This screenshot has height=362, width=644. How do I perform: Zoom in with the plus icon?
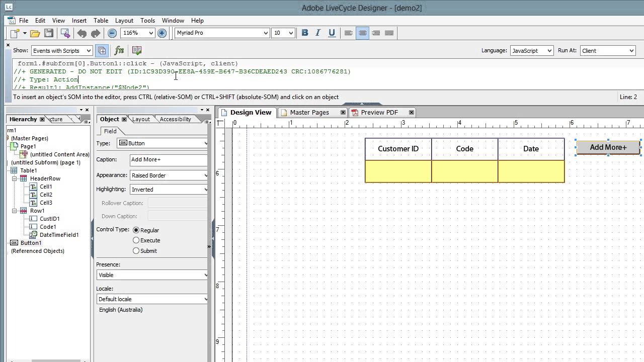162,33
